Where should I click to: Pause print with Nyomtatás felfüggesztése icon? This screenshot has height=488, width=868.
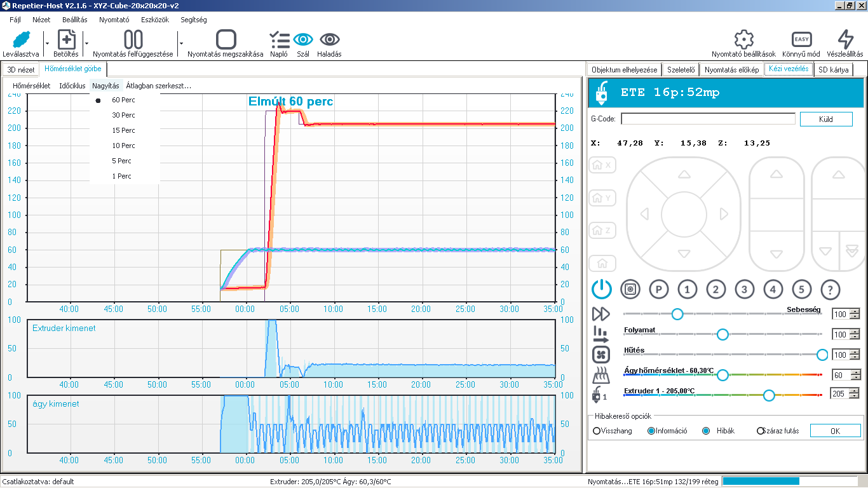[x=133, y=40]
